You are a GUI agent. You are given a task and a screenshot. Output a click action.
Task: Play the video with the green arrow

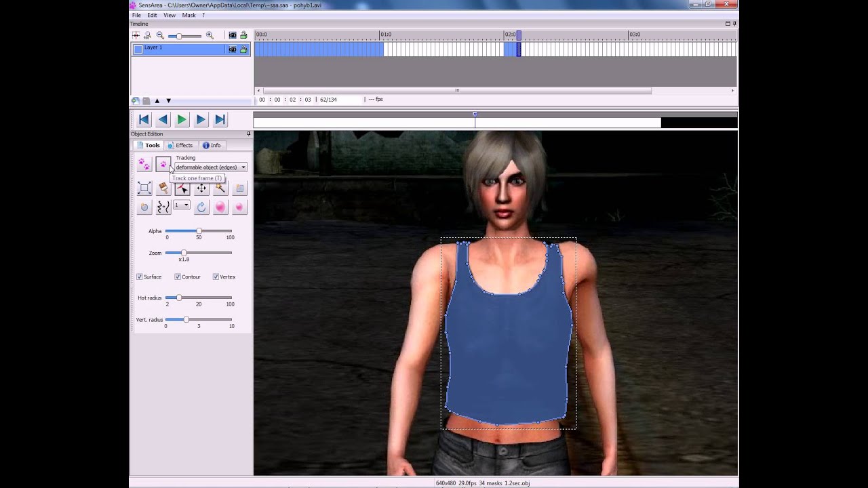[x=182, y=120]
